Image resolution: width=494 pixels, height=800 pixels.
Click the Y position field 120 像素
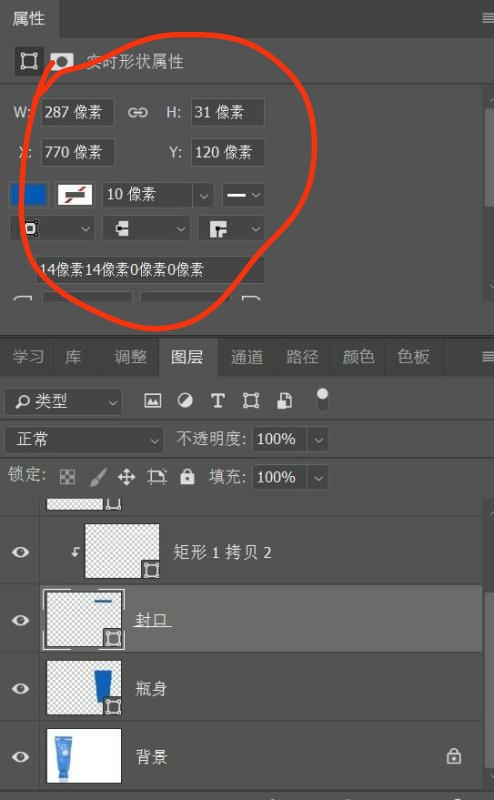tap(228, 152)
